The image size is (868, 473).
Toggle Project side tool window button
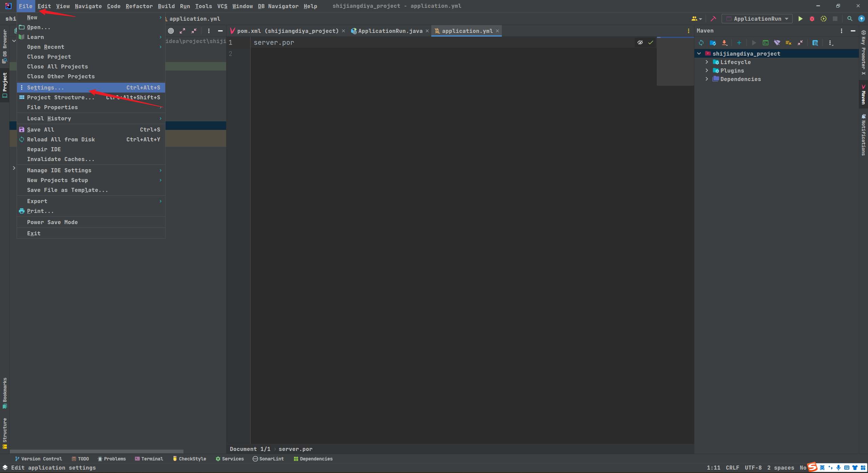pyautogui.click(x=5, y=85)
